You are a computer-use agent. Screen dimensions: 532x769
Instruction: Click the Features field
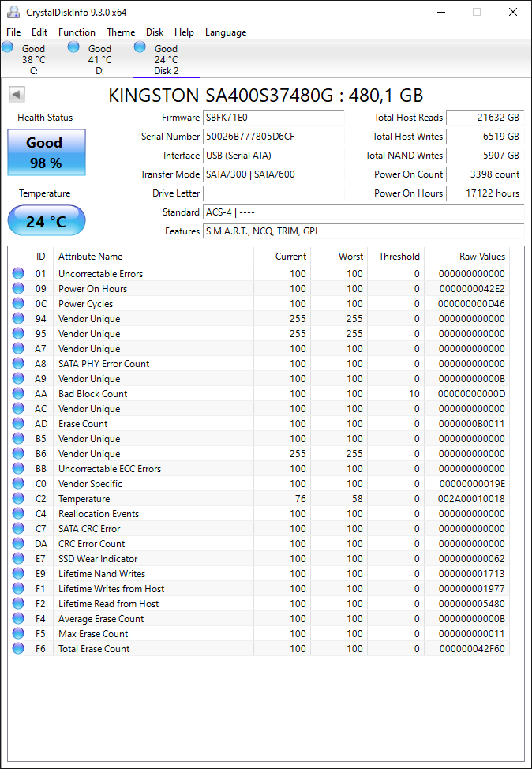363,231
